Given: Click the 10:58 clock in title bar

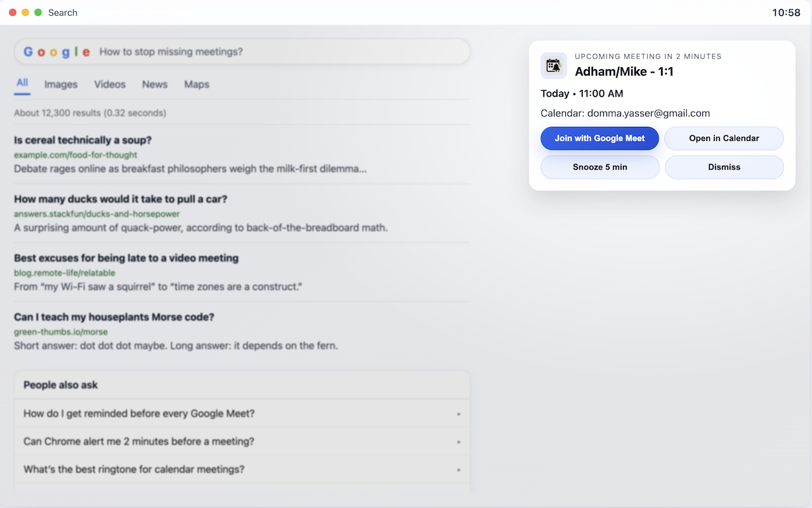Looking at the screenshot, I should (x=786, y=13).
